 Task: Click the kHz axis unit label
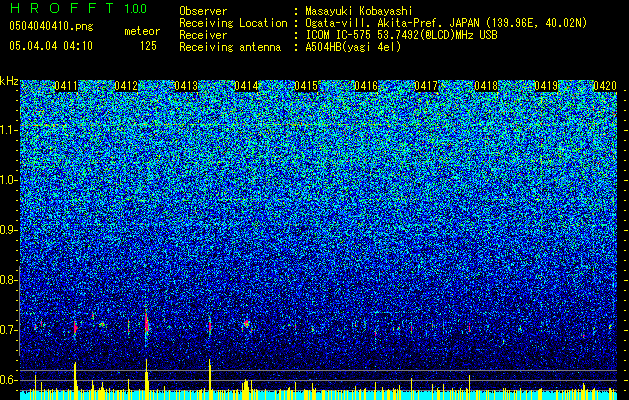tap(9, 81)
